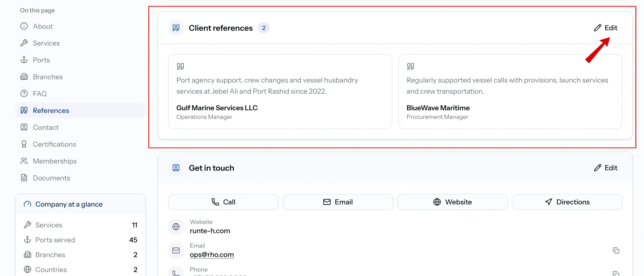Copy the email address using copy icon

616,250
